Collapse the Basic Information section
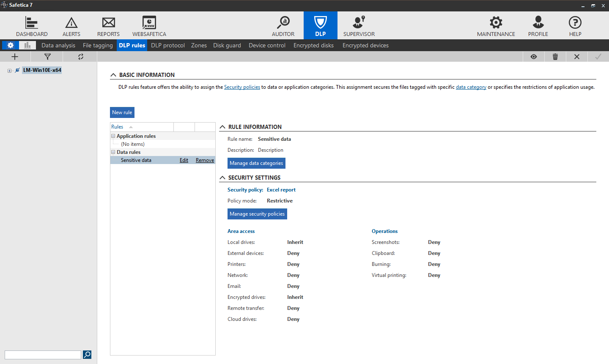609x364 pixels. pyautogui.click(x=113, y=75)
